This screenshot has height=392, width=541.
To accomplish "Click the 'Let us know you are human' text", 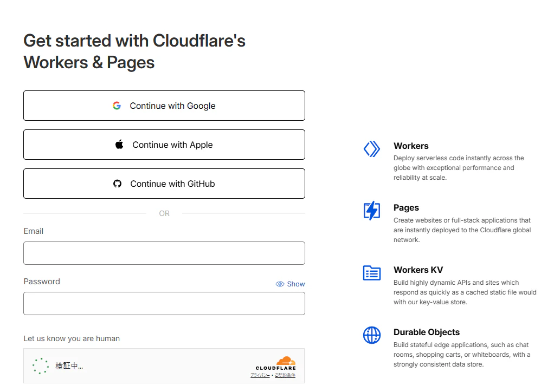I will [72, 338].
